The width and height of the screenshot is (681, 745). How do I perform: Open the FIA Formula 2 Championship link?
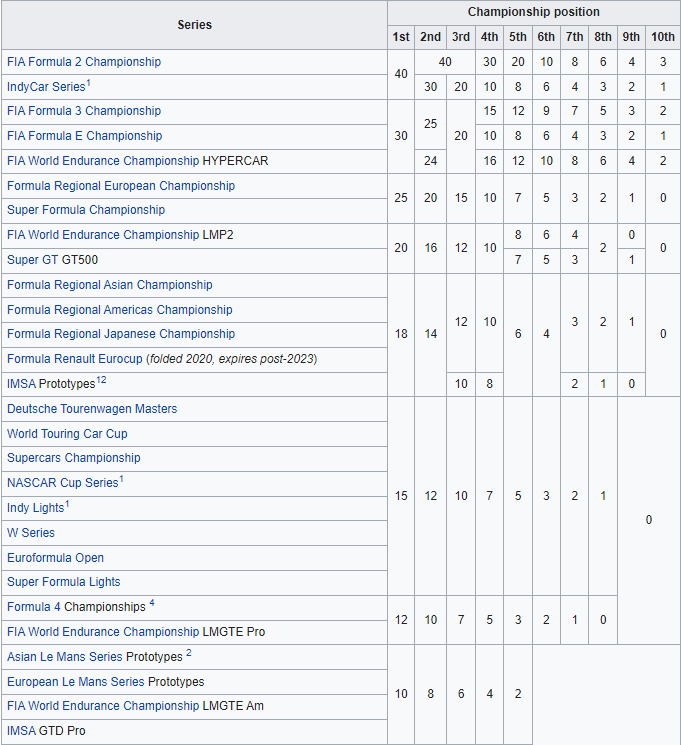[84, 62]
